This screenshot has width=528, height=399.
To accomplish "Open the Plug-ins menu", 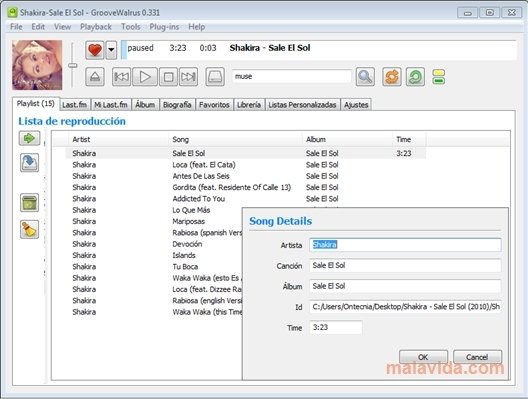I will tap(164, 27).
